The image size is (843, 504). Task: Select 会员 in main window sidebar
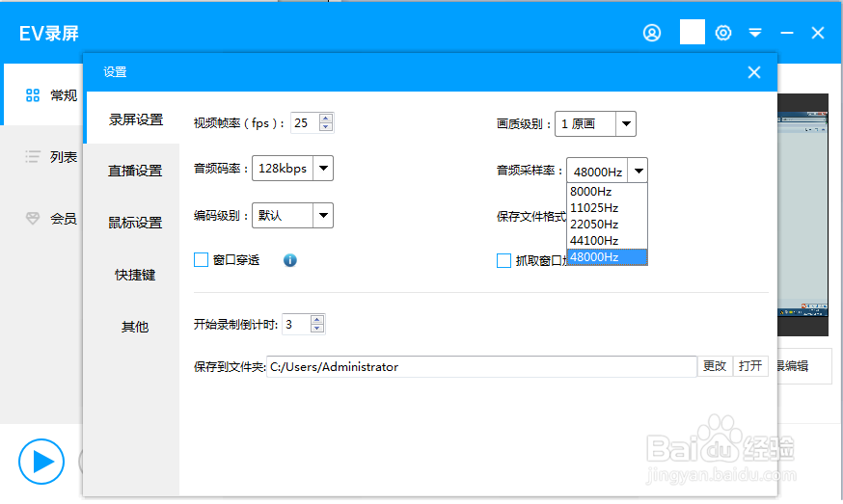tap(64, 219)
